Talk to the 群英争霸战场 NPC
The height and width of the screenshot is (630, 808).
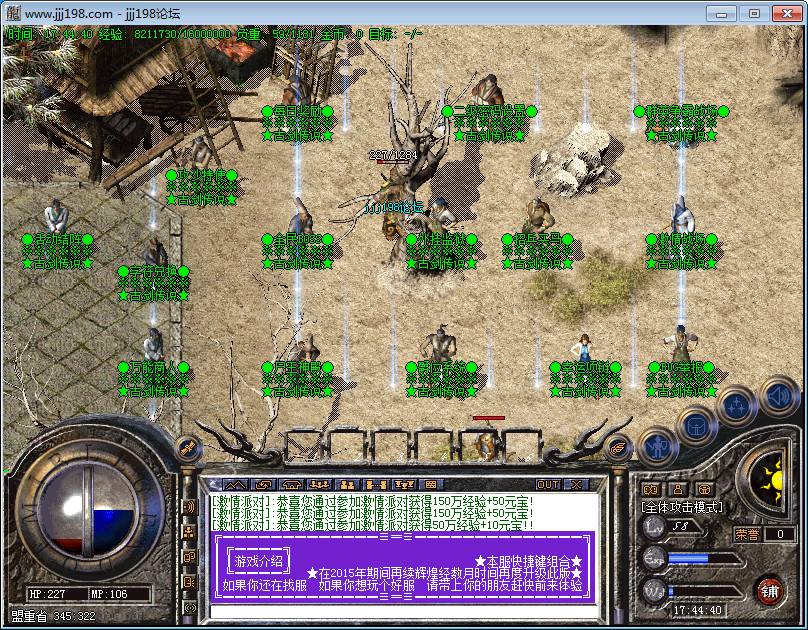(681, 111)
